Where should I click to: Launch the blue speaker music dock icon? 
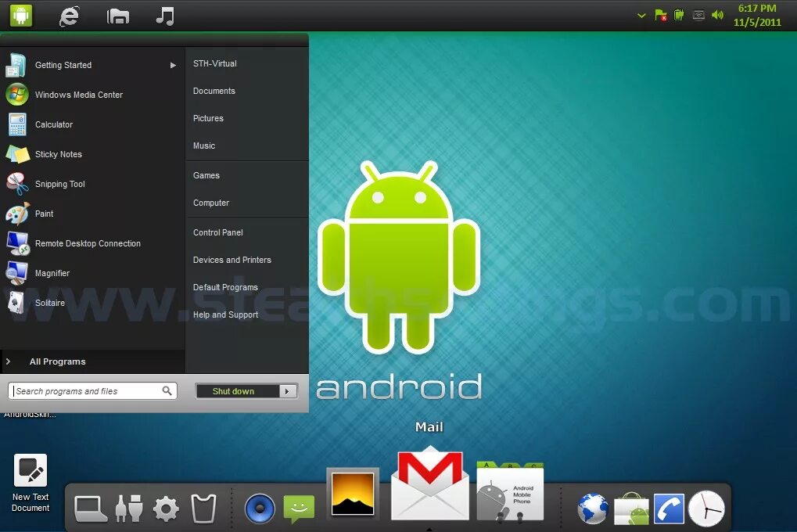coord(260,508)
